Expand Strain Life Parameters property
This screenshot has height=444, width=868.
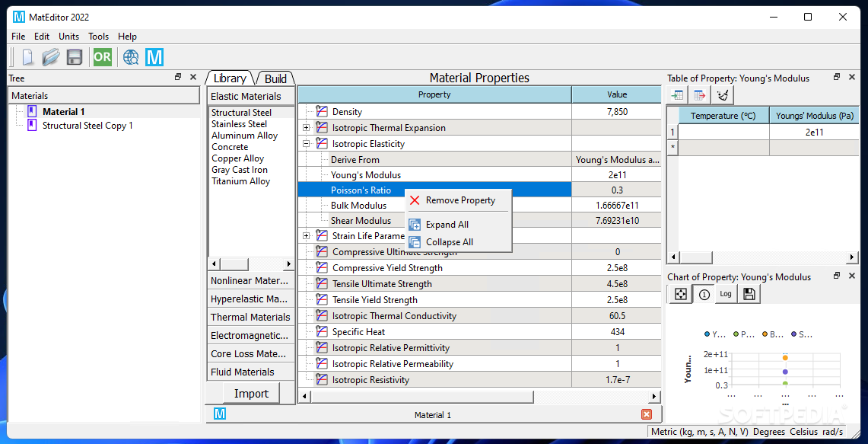click(x=306, y=235)
